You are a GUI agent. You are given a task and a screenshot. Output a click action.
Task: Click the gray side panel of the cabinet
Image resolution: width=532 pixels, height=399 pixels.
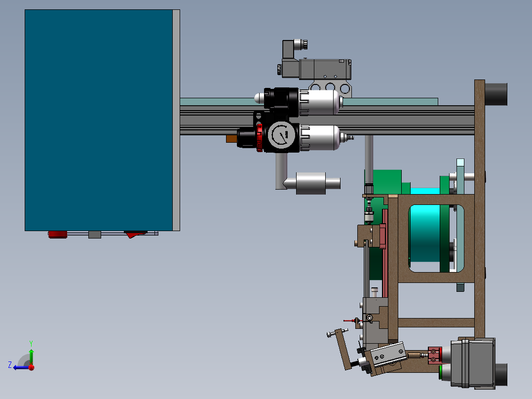point(176,120)
